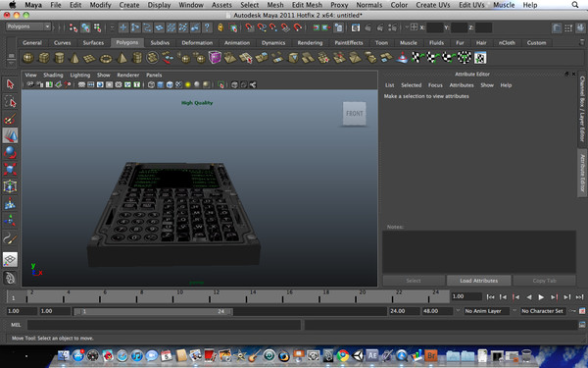
Task: Create a polygon sphere from the shelf
Action: click(x=28, y=58)
